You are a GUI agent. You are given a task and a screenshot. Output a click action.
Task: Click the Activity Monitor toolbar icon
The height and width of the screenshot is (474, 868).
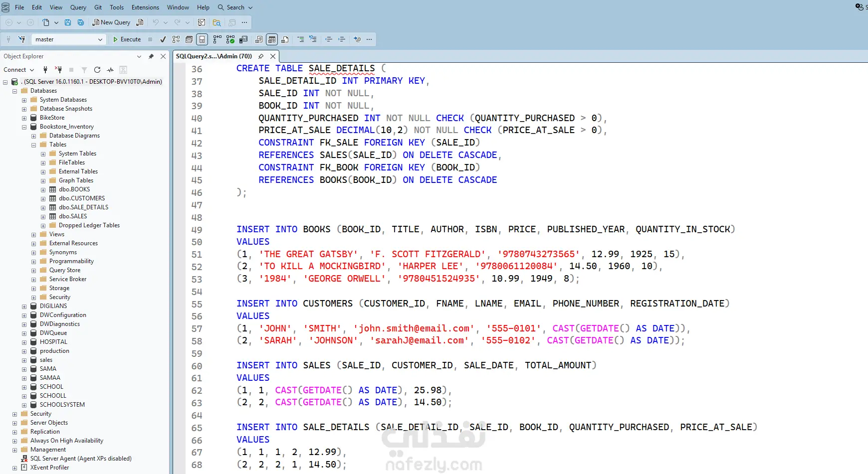point(202,22)
